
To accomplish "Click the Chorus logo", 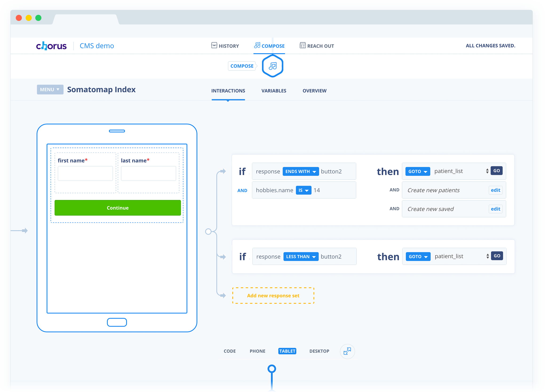I will point(51,46).
